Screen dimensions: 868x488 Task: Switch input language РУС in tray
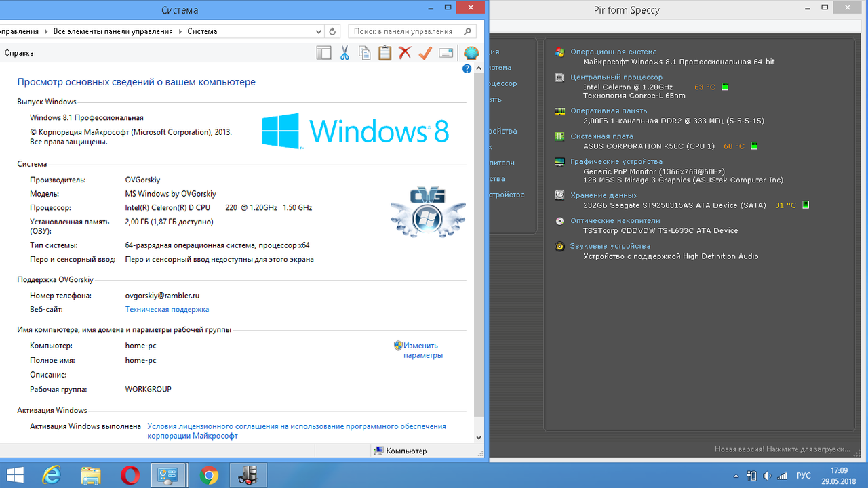804,476
